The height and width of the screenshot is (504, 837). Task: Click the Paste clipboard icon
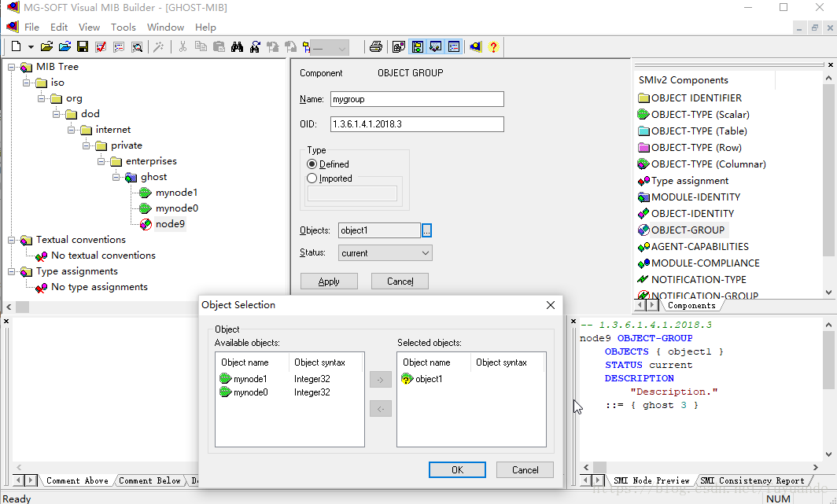[219, 47]
